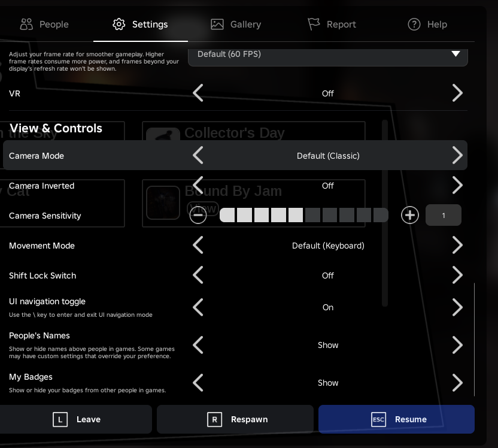This screenshot has width=498, height=448.
Task: Click the Report flag icon
Action: tap(314, 24)
